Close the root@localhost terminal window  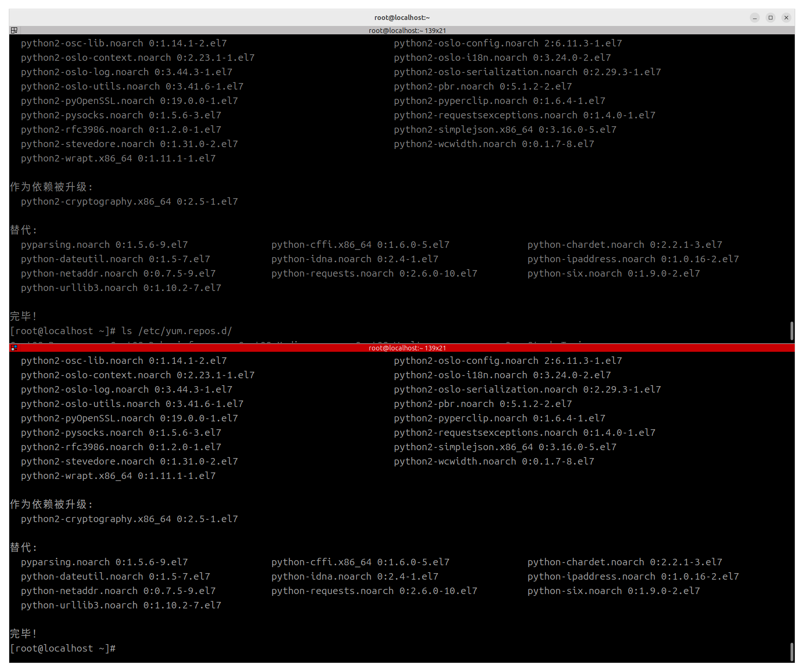(786, 18)
